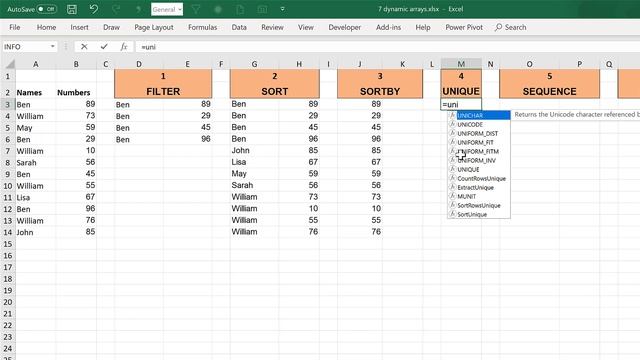Image resolution: width=640 pixels, height=360 pixels.
Task: Open the Data tab
Action: coord(239,27)
